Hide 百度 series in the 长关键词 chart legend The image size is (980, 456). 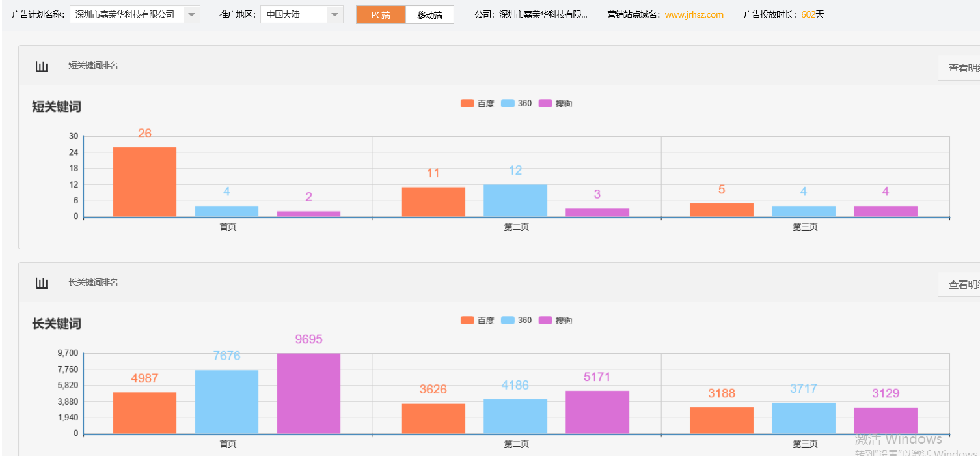click(477, 321)
